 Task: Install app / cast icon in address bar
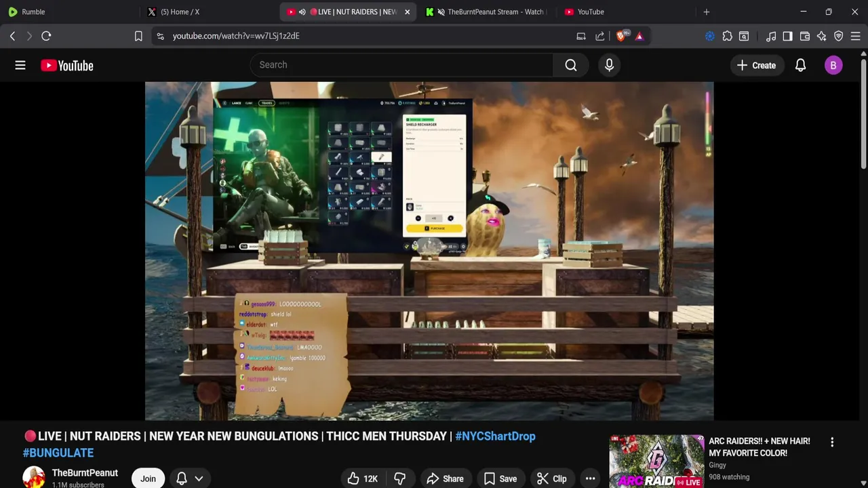pos(581,36)
